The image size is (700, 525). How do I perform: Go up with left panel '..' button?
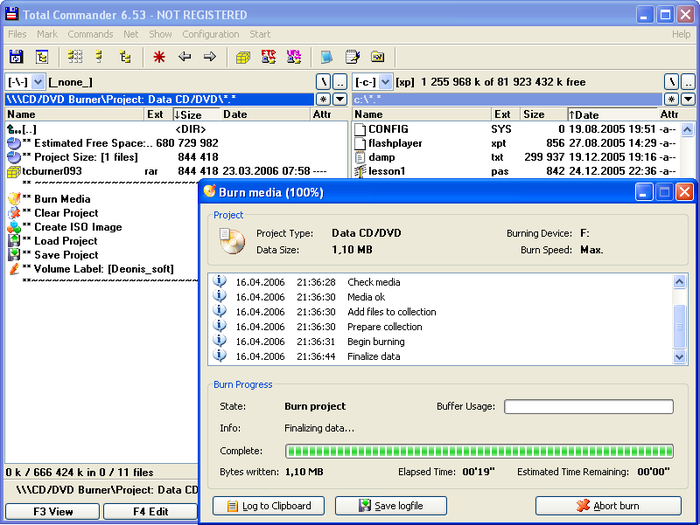340,82
